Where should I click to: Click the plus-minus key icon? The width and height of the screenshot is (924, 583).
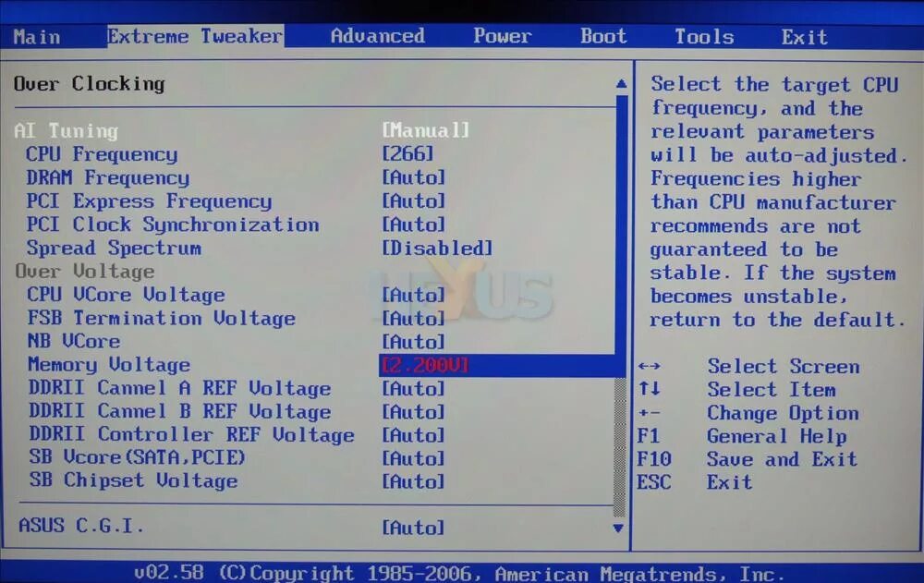pyautogui.click(x=649, y=413)
